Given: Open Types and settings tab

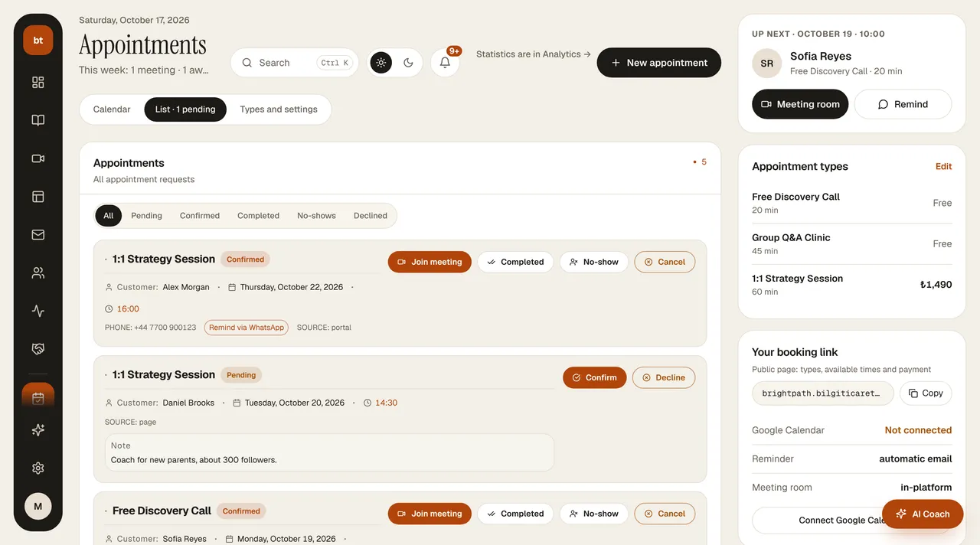Looking at the screenshot, I should [279, 109].
